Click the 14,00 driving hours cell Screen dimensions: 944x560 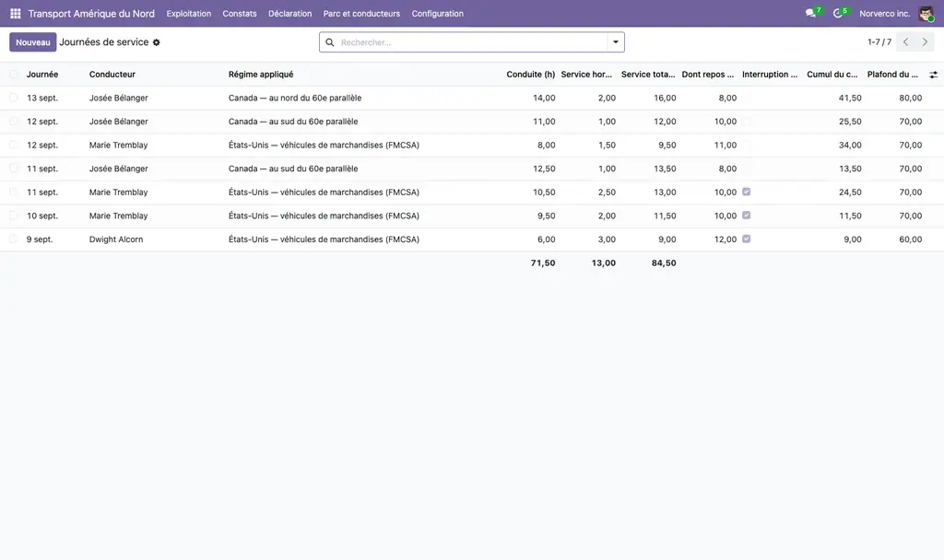click(544, 98)
